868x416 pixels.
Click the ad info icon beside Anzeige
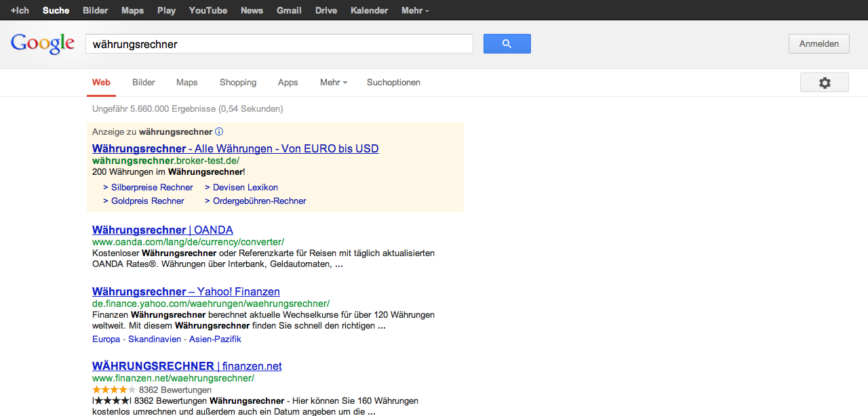click(x=219, y=132)
